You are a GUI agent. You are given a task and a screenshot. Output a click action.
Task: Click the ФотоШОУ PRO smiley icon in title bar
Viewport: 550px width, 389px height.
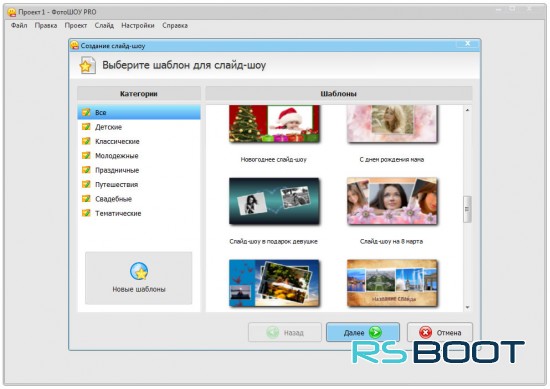tap(12, 12)
